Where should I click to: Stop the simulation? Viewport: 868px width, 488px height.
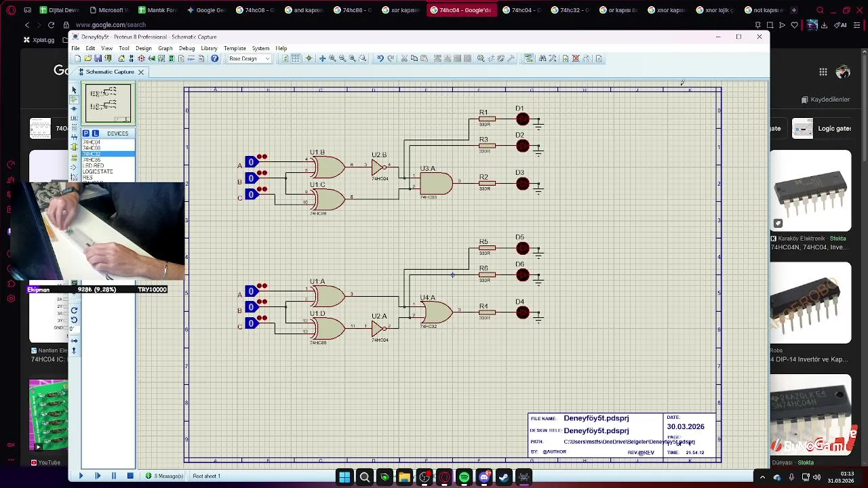(130, 476)
